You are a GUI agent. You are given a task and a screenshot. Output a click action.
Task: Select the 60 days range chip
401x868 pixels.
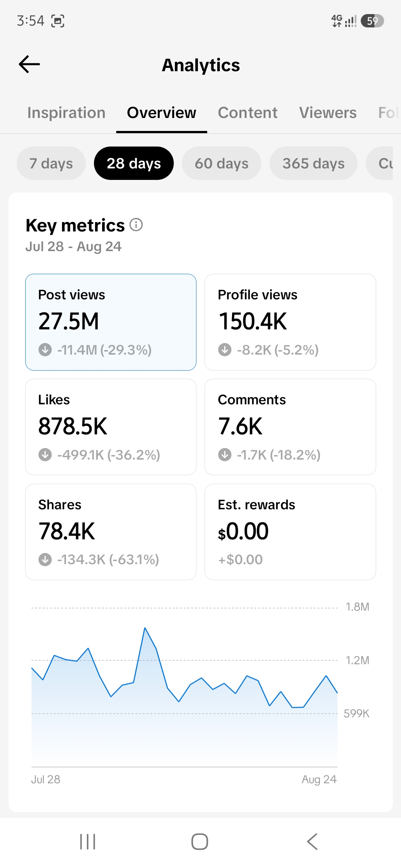click(x=222, y=163)
